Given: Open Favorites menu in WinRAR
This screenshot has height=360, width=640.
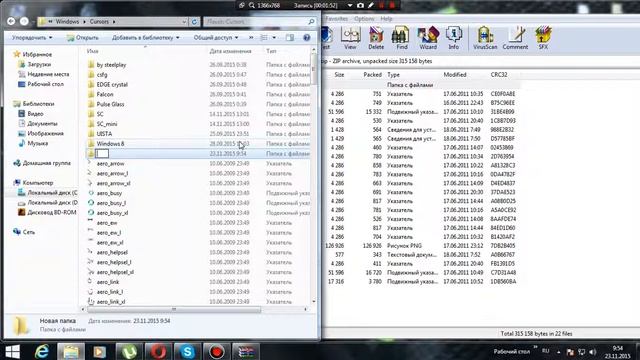Looking at the screenshot, I should click(337, 19).
